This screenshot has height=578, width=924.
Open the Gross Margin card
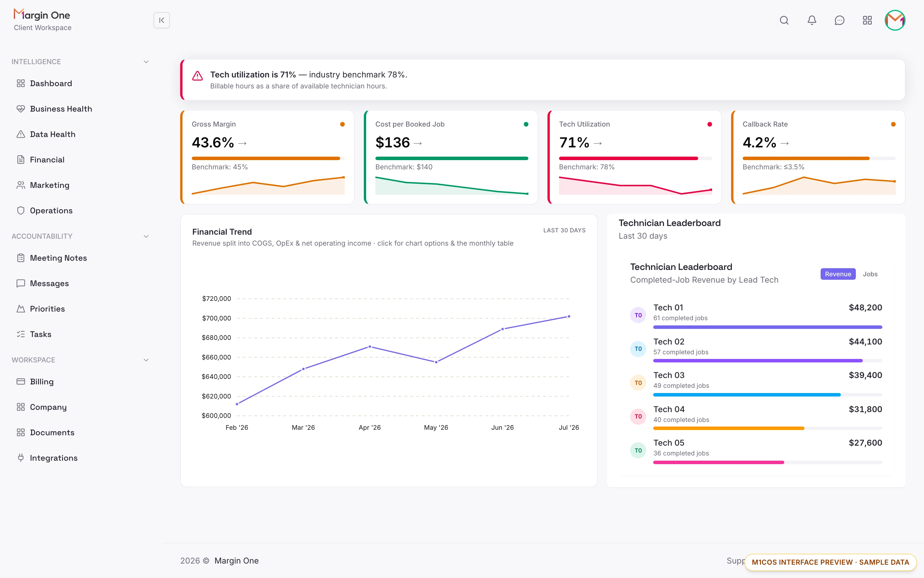point(267,157)
